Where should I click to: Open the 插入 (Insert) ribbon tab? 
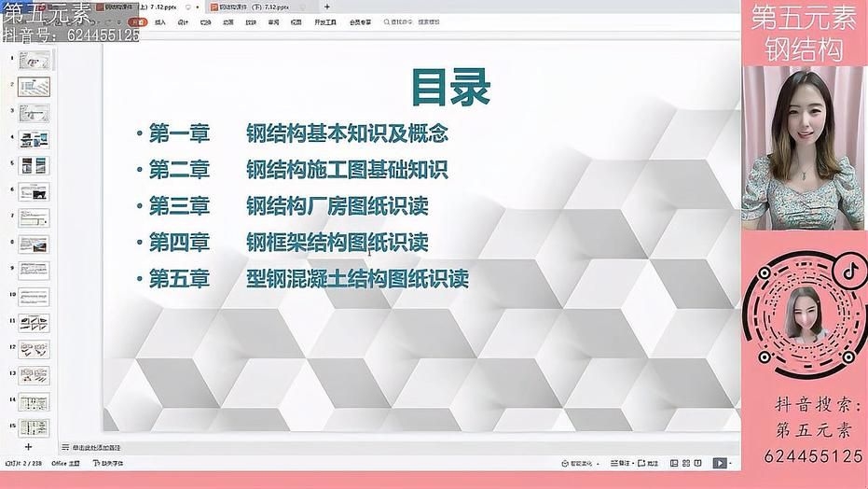(x=160, y=22)
